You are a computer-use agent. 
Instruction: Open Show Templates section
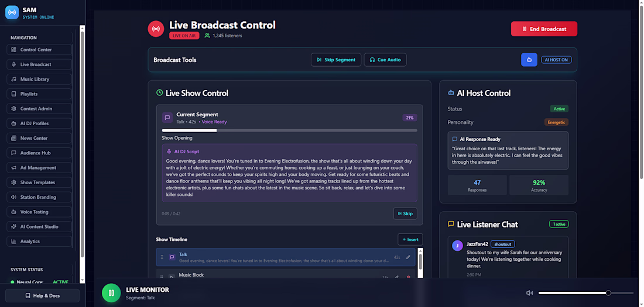click(x=39, y=182)
